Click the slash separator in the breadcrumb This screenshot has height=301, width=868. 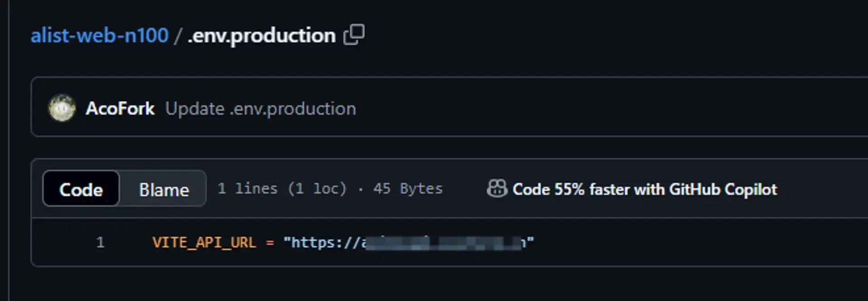click(x=178, y=36)
